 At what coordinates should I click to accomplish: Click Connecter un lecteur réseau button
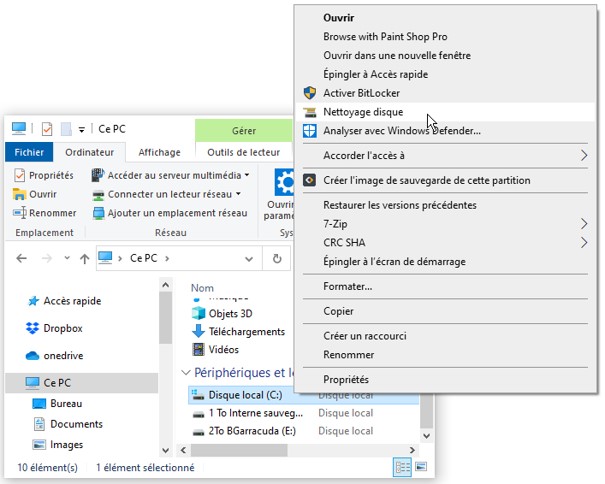tap(170, 194)
